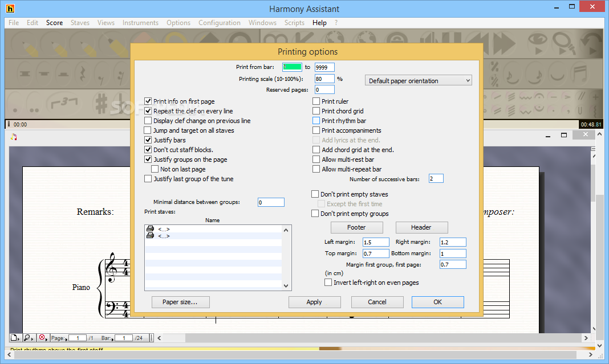Click the undo arrow toolbar icon
The image size is (609, 364).
point(591,43)
